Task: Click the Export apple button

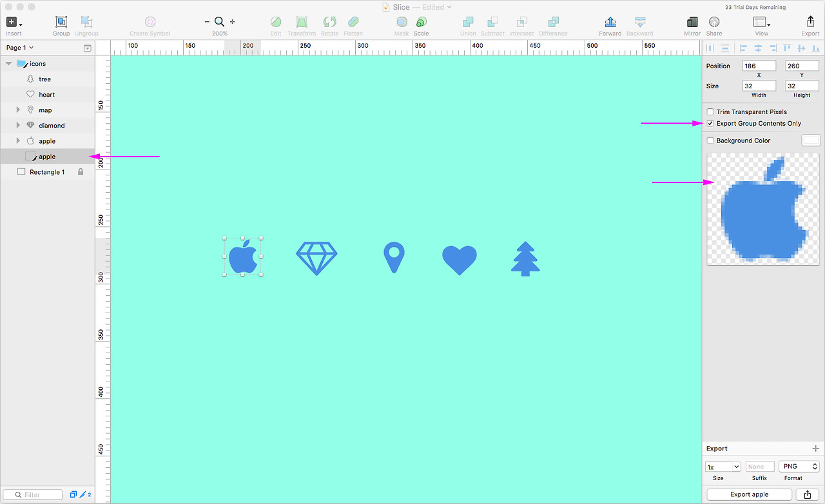Action: (x=750, y=494)
